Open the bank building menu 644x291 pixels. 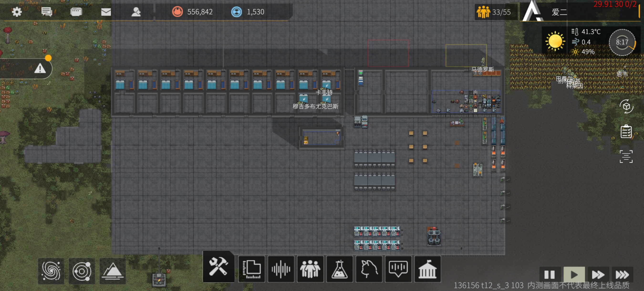coord(427,269)
